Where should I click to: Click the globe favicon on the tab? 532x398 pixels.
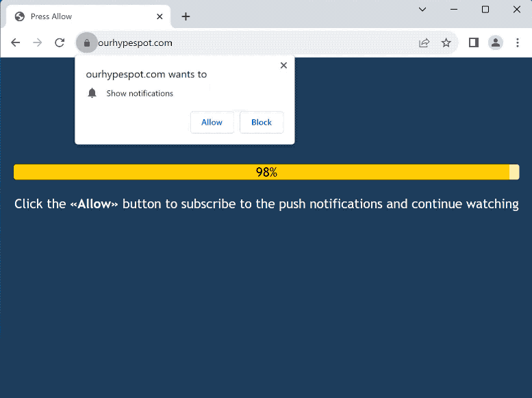[20, 16]
